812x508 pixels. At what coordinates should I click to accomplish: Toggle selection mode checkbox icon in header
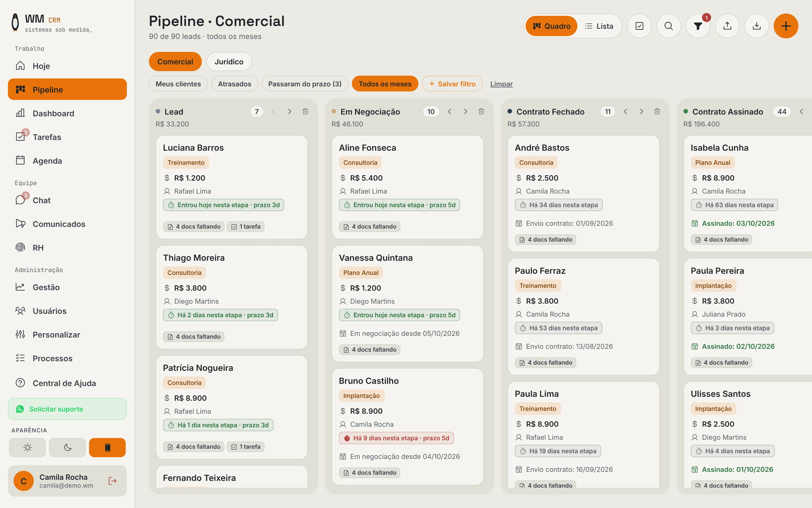click(x=639, y=26)
